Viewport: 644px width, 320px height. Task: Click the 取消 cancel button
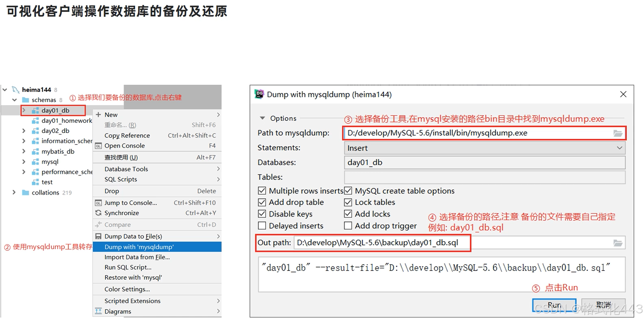click(x=603, y=305)
